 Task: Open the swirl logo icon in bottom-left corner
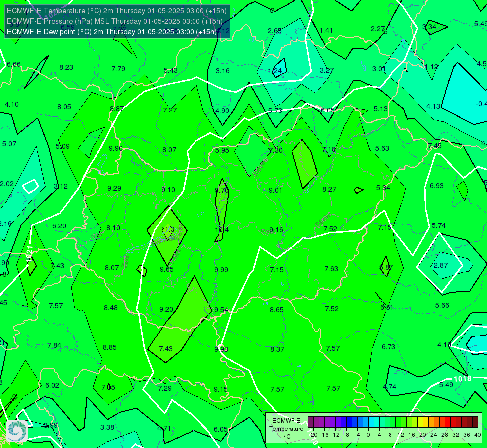[17, 431]
